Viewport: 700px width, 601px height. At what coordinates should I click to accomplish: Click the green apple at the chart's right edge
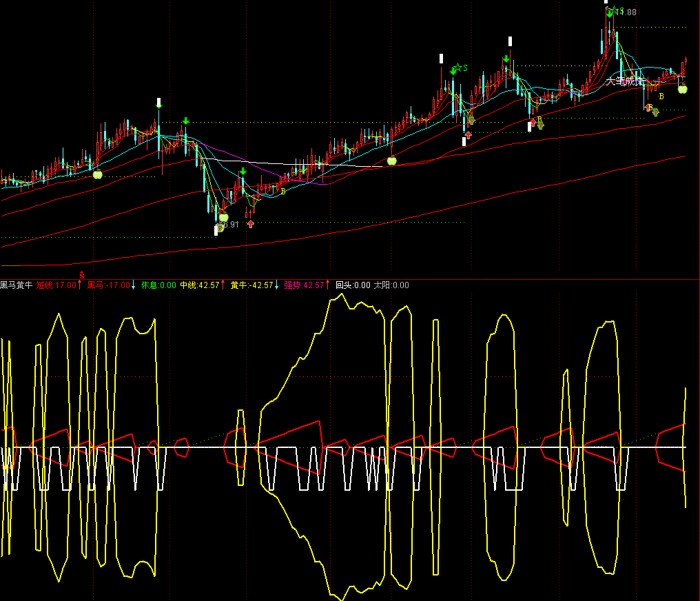click(x=683, y=89)
